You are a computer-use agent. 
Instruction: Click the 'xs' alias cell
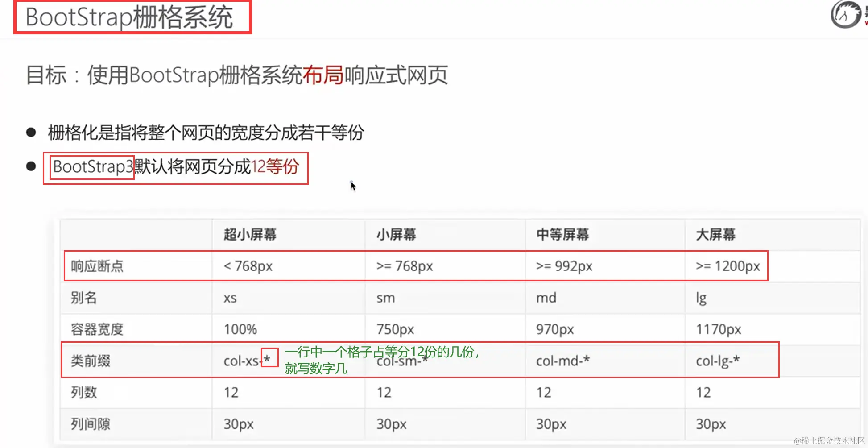tap(230, 298)
